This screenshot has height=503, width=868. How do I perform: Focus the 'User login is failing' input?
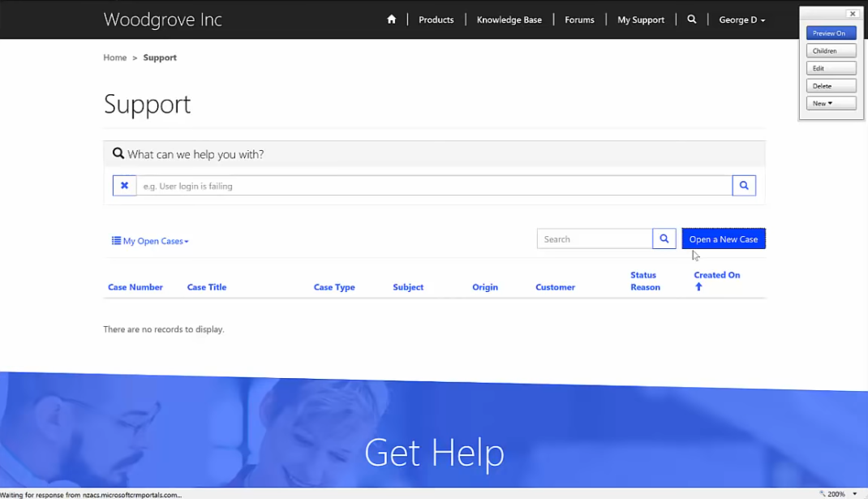[434, 186]
